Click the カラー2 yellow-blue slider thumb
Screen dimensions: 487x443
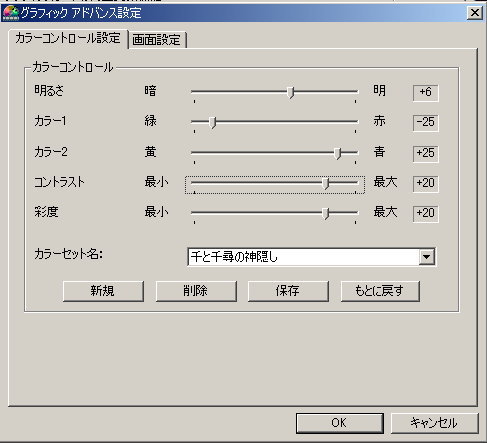pos(337,153)
